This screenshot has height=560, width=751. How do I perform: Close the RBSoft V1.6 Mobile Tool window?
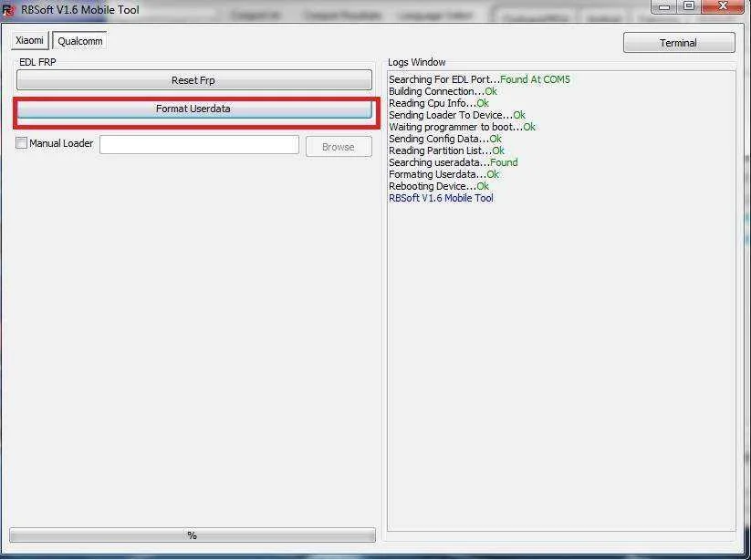click(724, 6)
